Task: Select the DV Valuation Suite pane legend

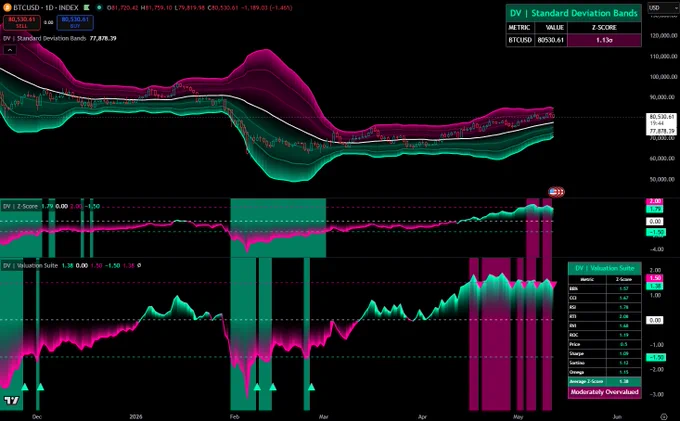Action: (30, 265)
